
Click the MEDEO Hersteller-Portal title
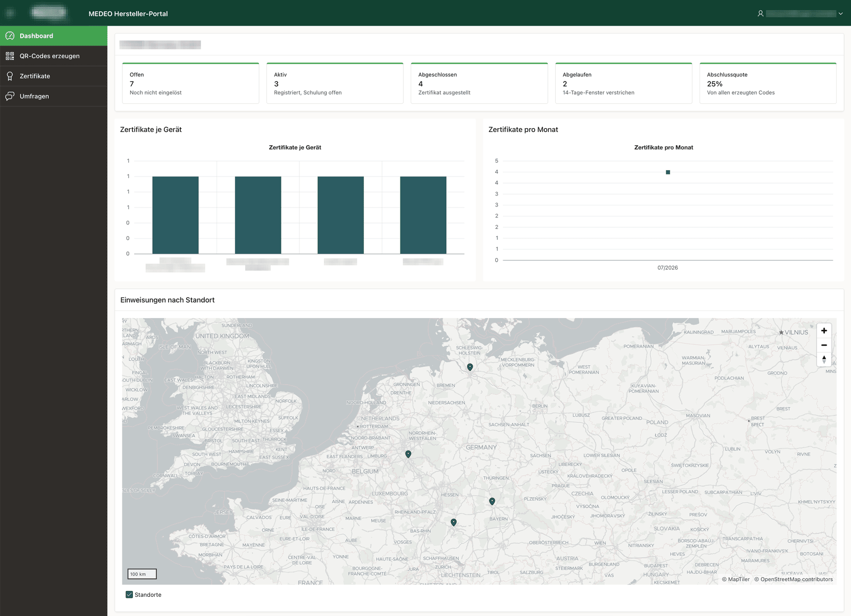(x=128, y=14)
